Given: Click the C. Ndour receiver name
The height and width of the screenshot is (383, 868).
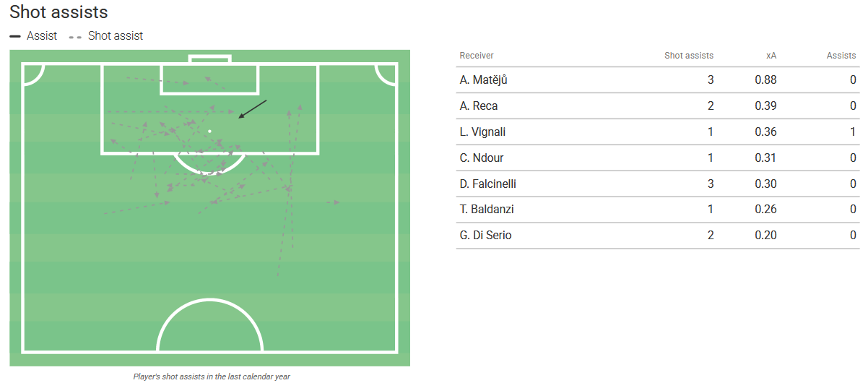Looking at the screenshot, I should pyautogui.click(x=481, y=158).
